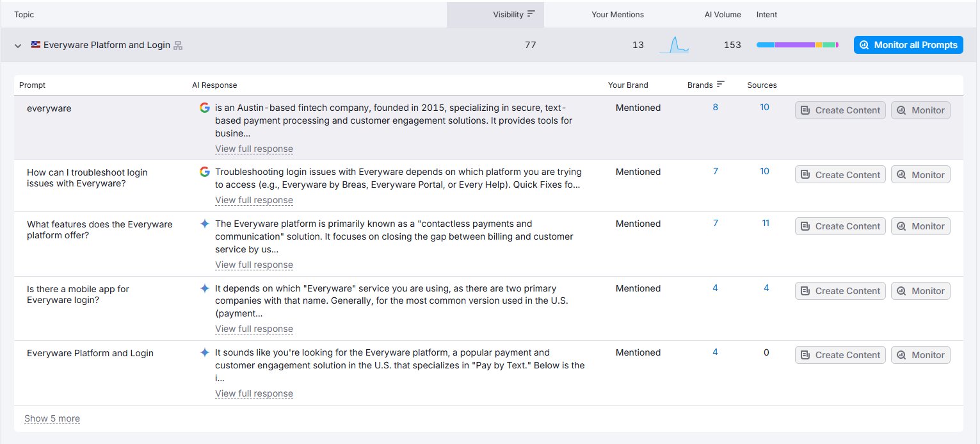
Task: Open 7 brands count in features row
Action: (x=716, y=223)
